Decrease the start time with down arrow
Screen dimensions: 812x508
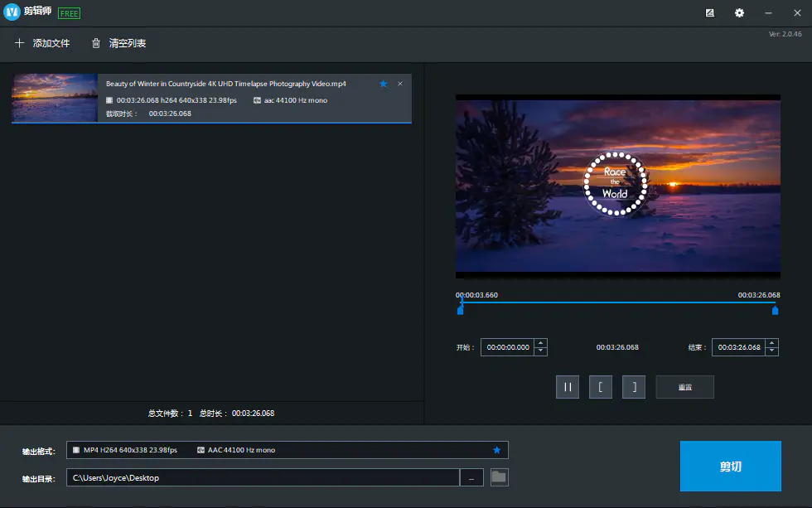[x=540, y=351]
